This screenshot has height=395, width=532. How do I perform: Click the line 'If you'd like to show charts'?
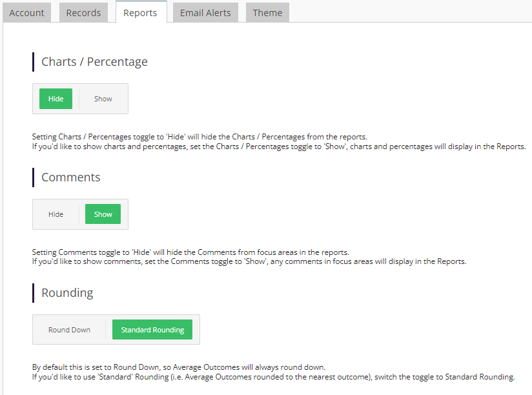point(279,147)
